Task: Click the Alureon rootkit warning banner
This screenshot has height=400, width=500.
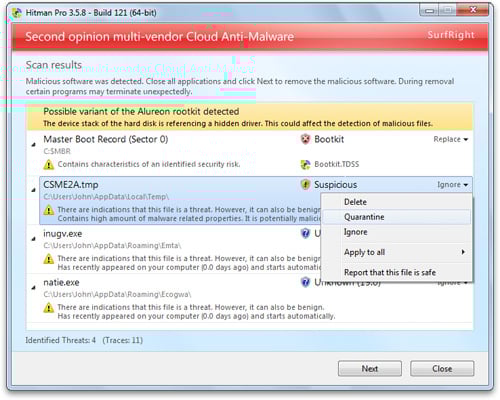Action: [x=250, y=117]
